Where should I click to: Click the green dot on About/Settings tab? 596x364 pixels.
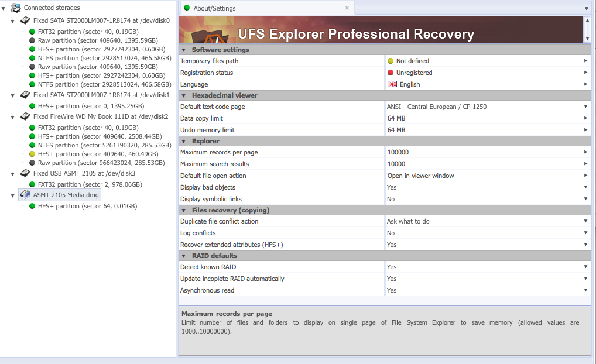point(187,8)
